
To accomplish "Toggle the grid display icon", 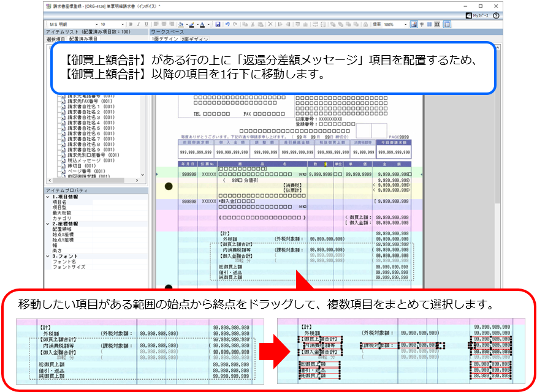I will point(430,24).
